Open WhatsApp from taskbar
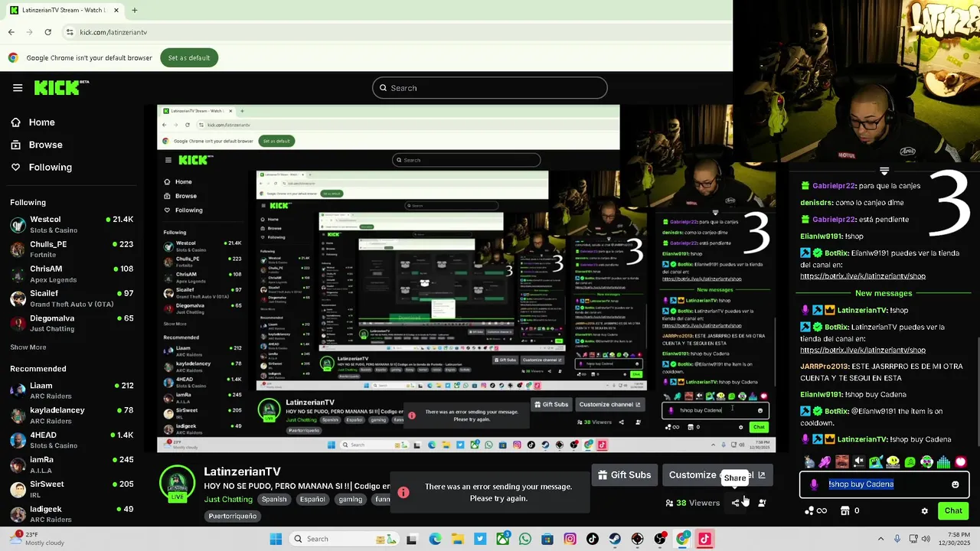 [525, 539]
